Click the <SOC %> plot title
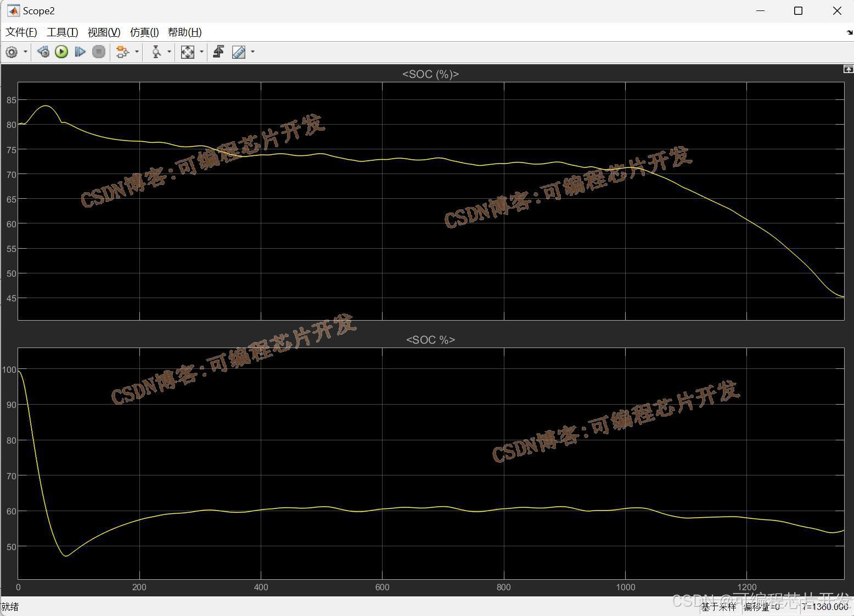 tap(430, 340)
